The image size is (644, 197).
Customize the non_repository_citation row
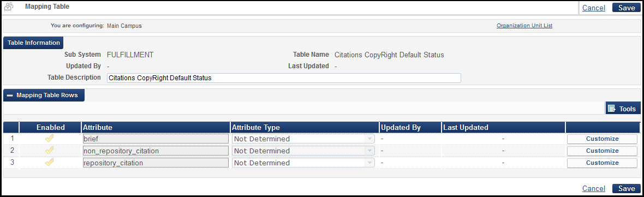[x=602, y=151]
